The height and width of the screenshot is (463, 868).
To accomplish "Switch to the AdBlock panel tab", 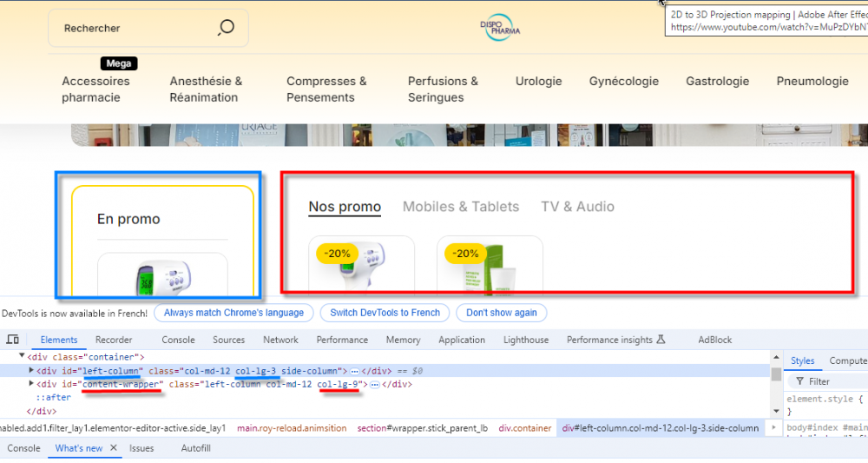I will tap(714, 340).
